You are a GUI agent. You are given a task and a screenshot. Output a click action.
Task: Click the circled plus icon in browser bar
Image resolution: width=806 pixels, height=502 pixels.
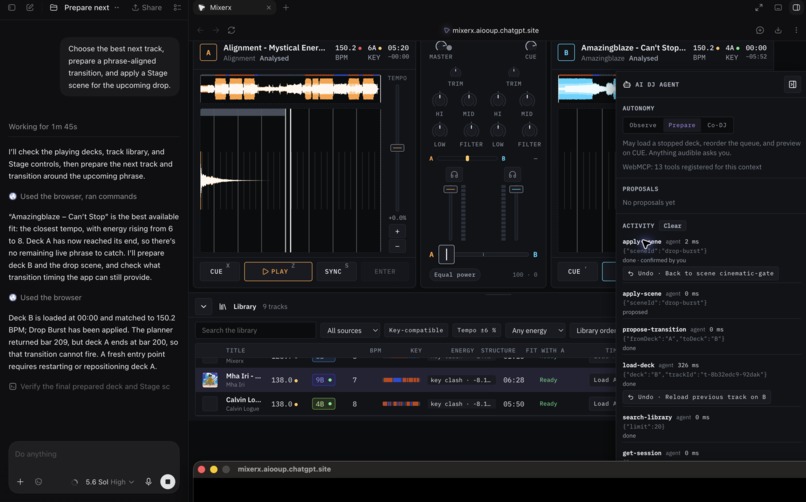(x=760, y=30)
